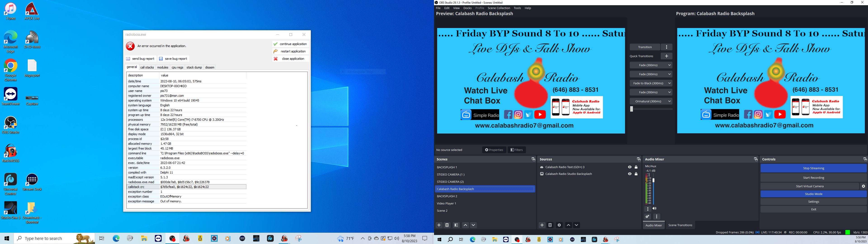
Task: Select BACKSPLASH 2 scene
Action: click(x=485, y=196)
